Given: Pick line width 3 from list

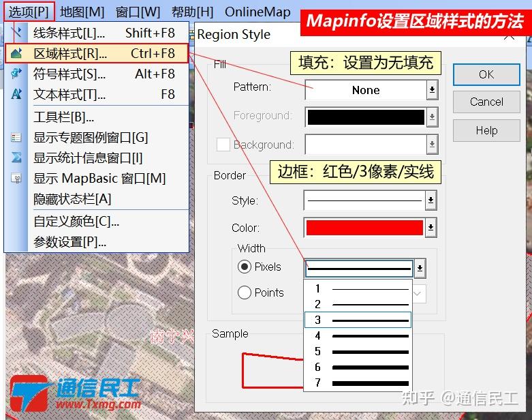Looking at the screenshot, I should click(358, 320).
